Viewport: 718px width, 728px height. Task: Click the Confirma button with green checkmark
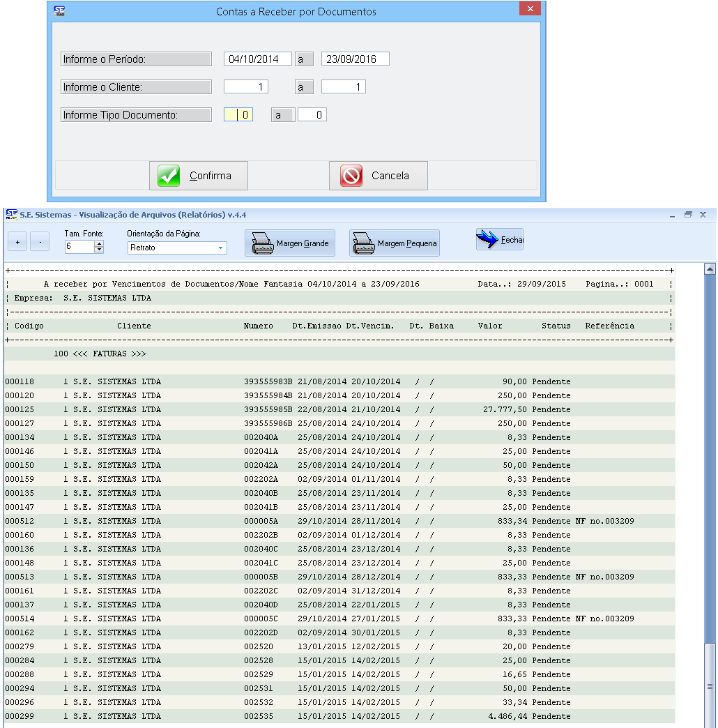[x=199, y=176]
